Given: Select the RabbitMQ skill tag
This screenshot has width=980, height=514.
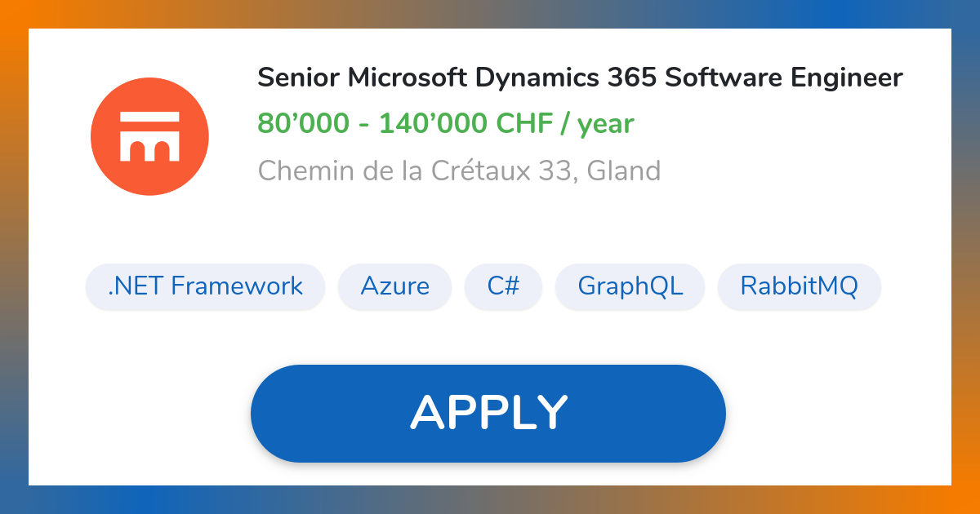Looking at the screenshot, I should coord(799,286).
